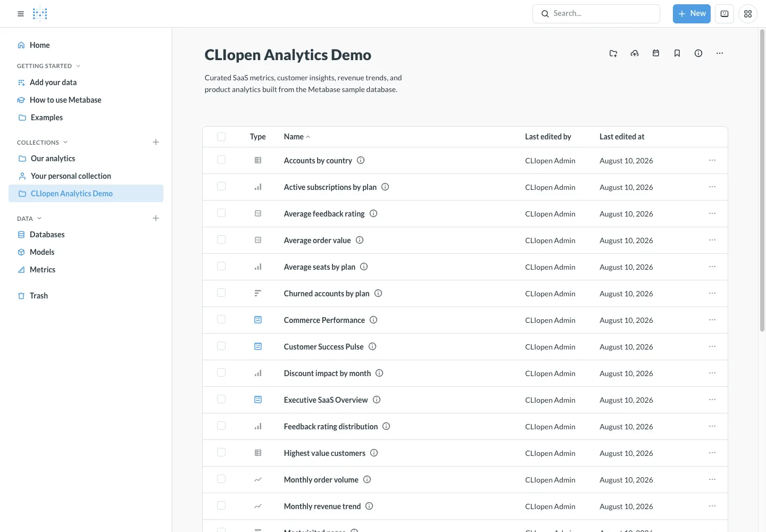Screen dimensions: 766x532
Task: Open collection info icon in header
Action: point(698,53)
